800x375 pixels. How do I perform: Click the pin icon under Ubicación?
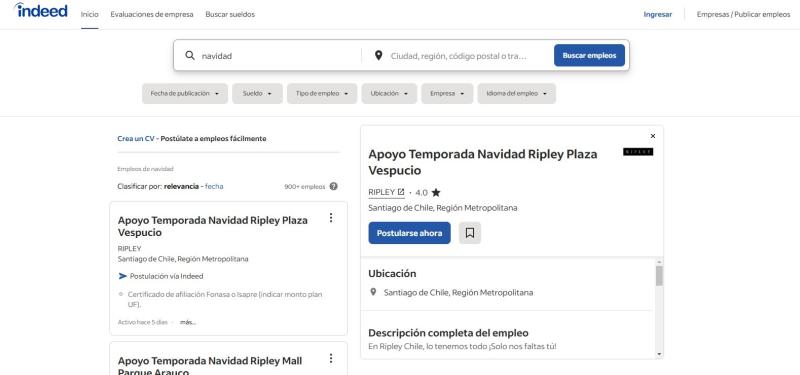(x=373, y=292)
